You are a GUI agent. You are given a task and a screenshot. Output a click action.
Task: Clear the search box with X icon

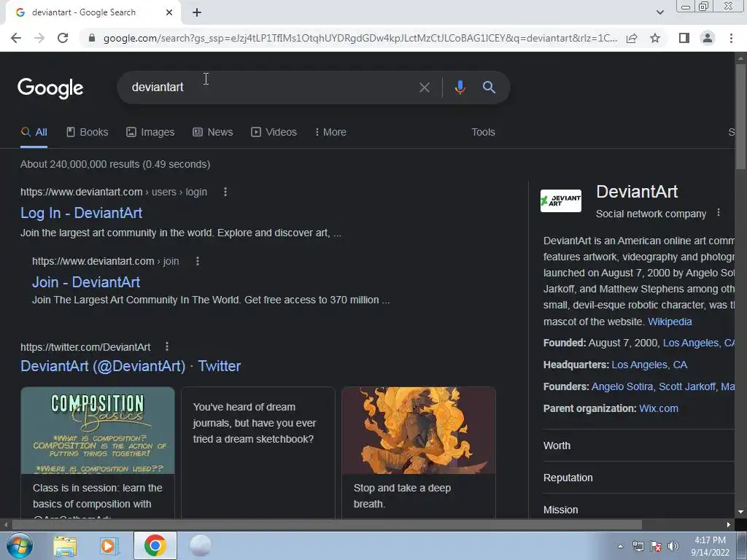[424, 87]
